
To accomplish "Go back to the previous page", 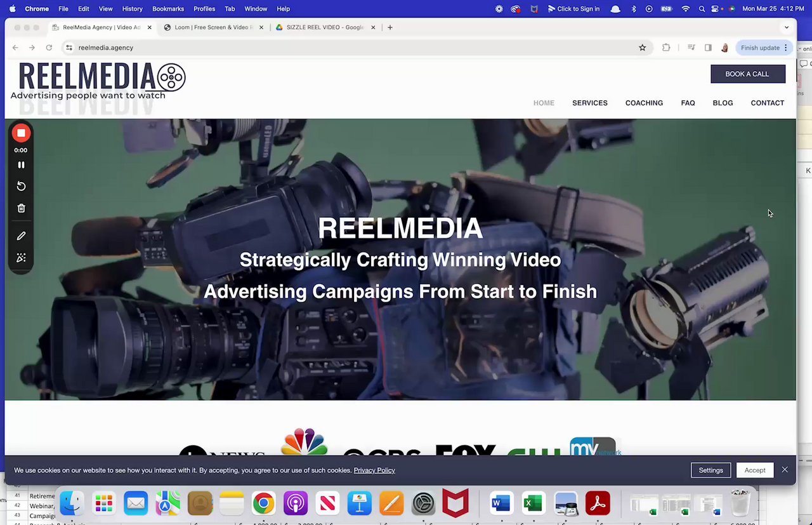I will [x=15, y=48].
